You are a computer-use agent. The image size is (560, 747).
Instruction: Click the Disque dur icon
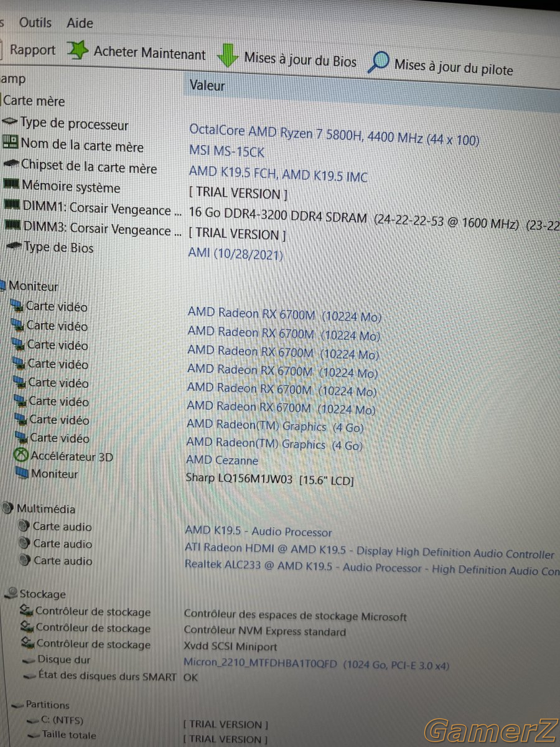29,660
